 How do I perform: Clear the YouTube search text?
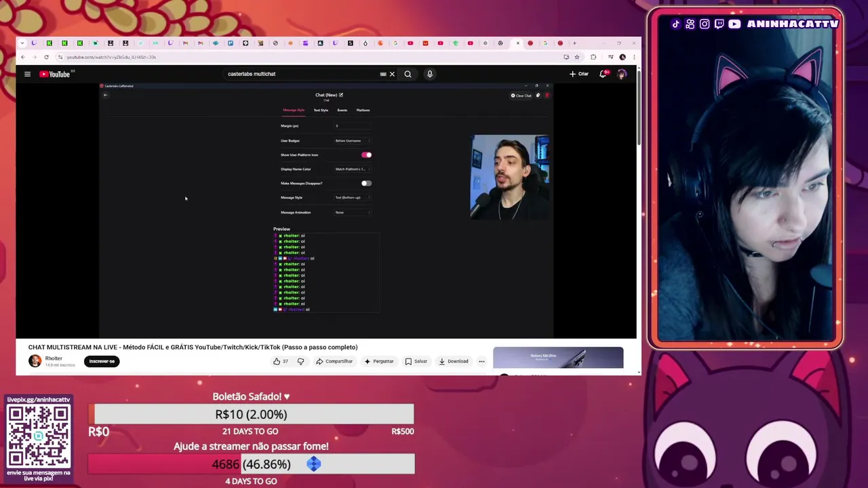coord(392,74)
